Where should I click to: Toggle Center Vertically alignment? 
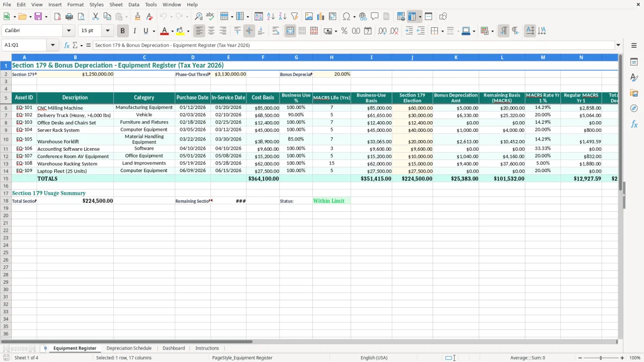(x=249, y=31)
